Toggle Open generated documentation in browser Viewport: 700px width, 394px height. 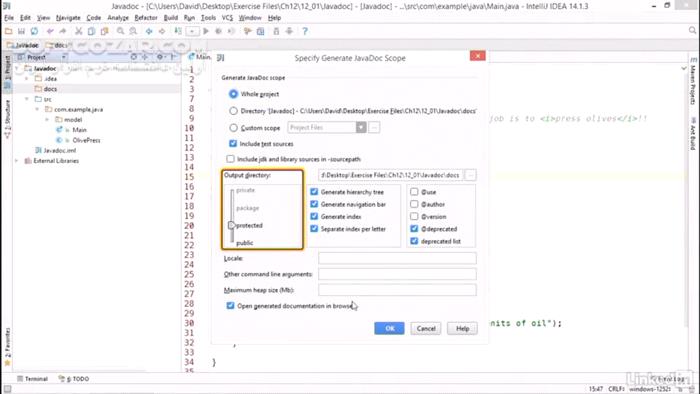[x=230, y=306]
